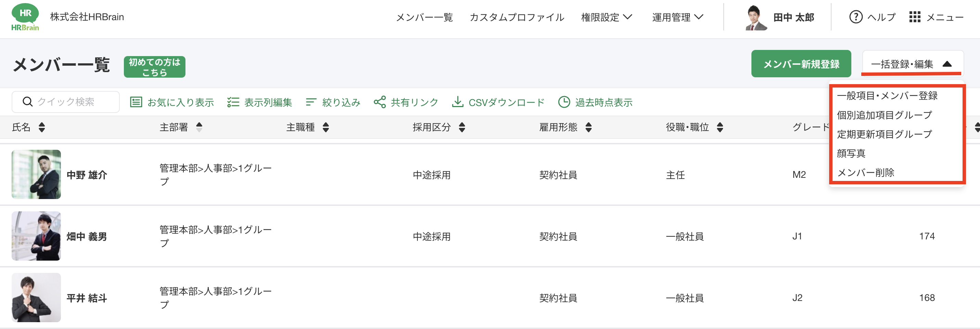Click the past point display clock icon

pos(564,102)
